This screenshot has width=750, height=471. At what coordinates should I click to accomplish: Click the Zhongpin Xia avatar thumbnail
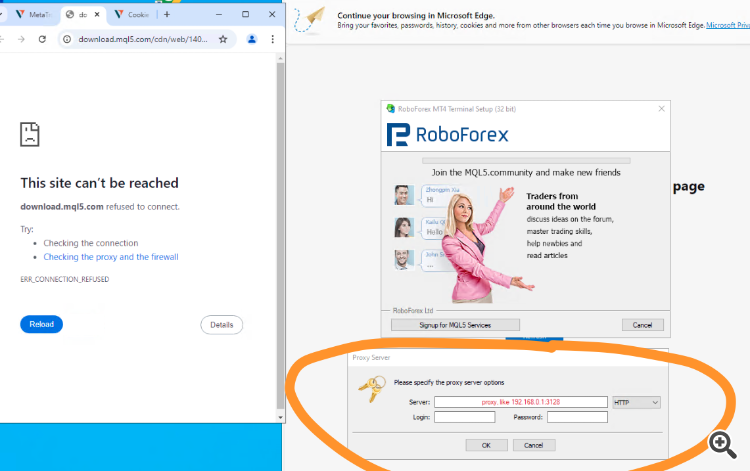point(404,195)
